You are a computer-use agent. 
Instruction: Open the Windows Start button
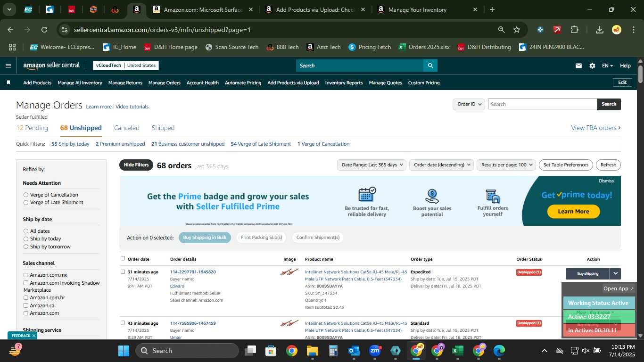(x=124, y=351)
